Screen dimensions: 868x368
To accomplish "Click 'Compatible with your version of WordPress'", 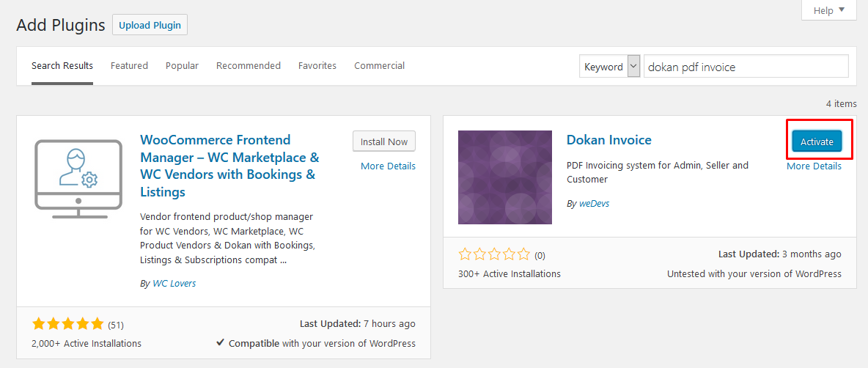I will pyautogui.click(x=315, y=343).
